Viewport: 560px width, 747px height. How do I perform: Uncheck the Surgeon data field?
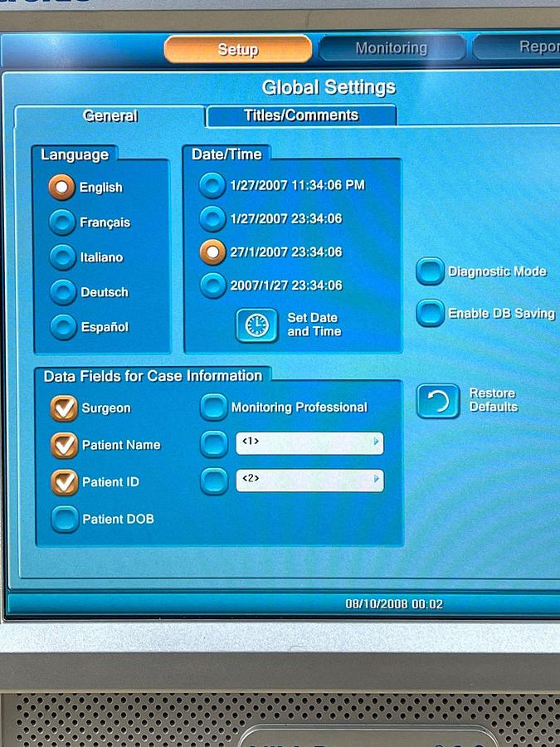point(64,408)
